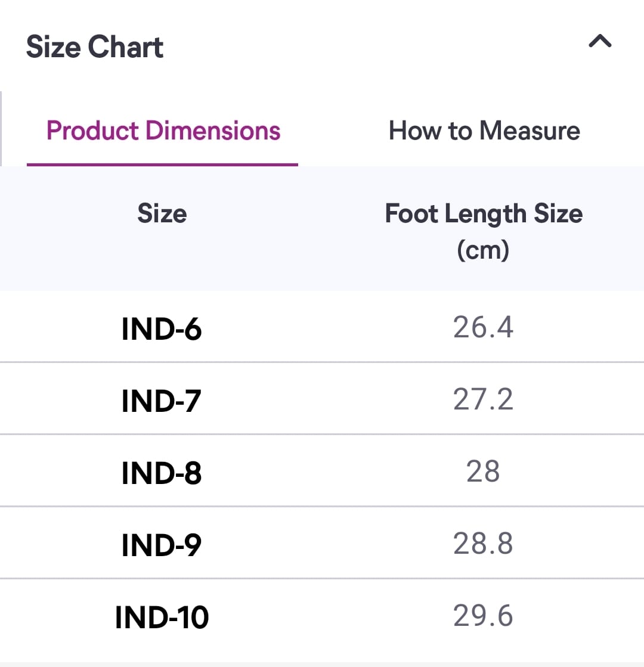Click the Size column header
This screenshot has width=644, height=667.
pyautogui.click(x=162, y=213)
